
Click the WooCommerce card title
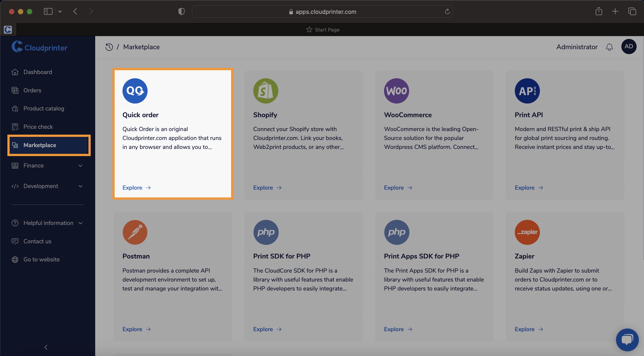[x=408, y=115]
